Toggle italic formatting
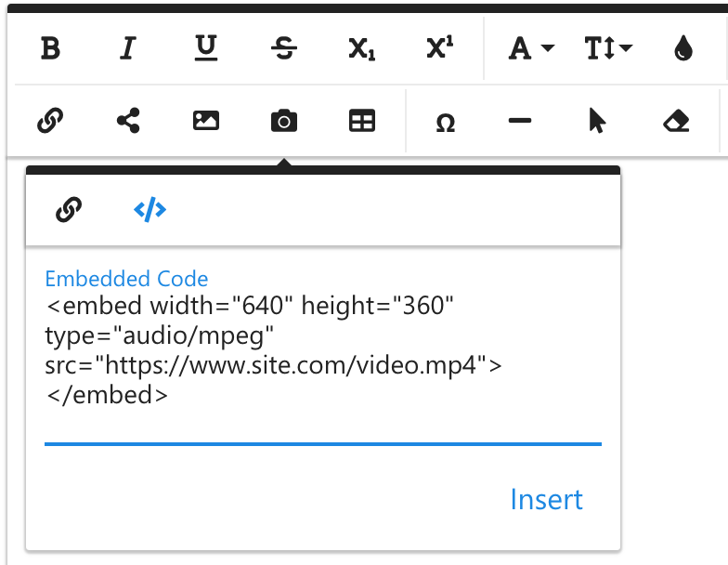 point(128,48)
